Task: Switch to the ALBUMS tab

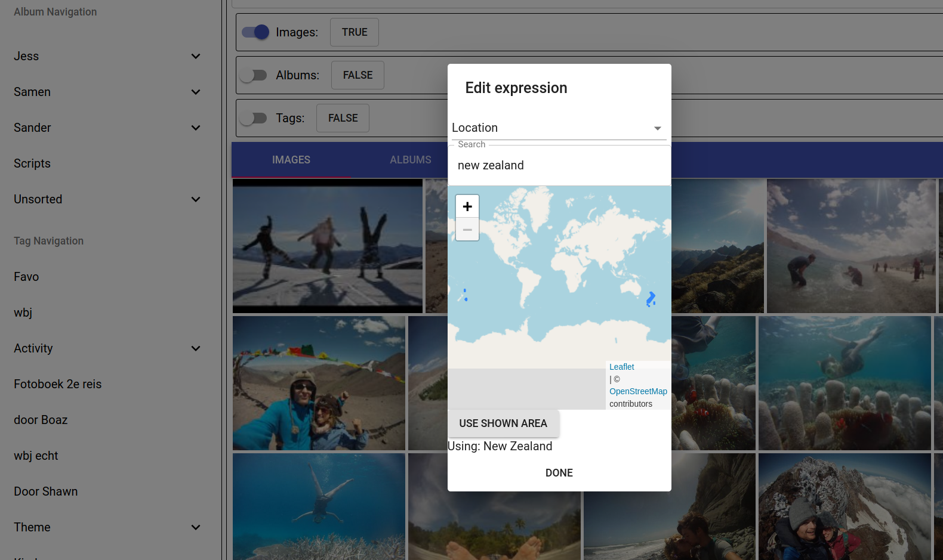Action: click(x=411, y=160)
